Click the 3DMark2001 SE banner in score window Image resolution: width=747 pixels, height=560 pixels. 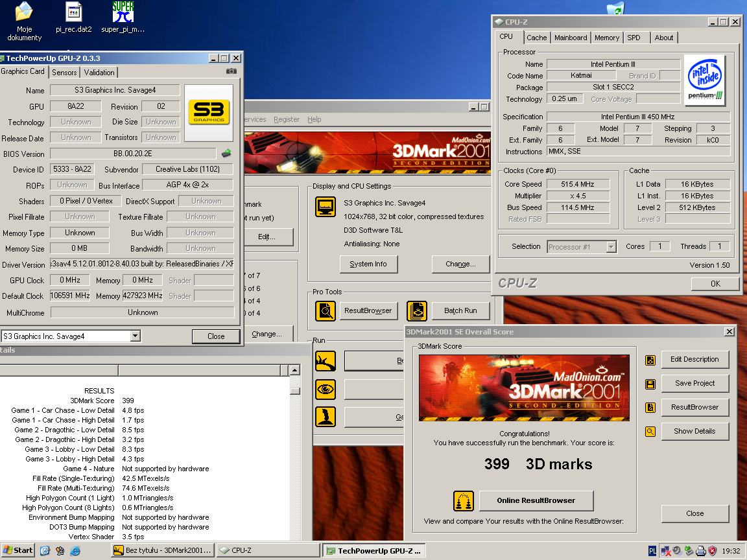[524, 388]
